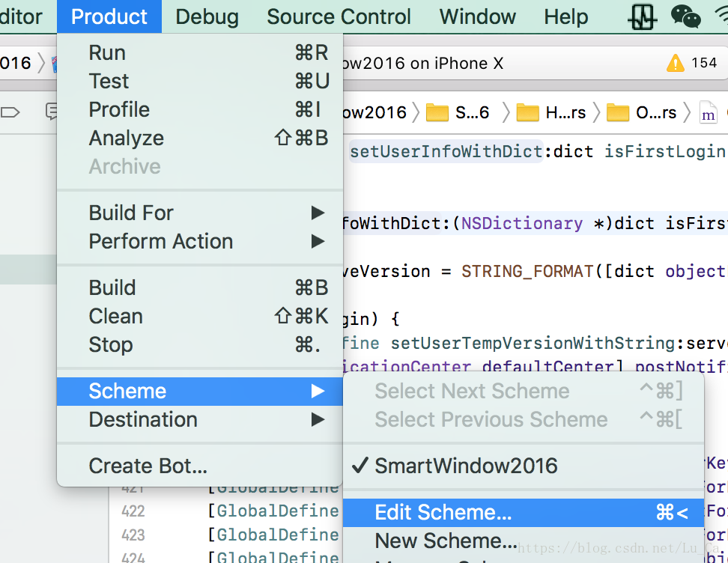
Task: Open the WeChat menu bar icon
Action: pos(685,16)
